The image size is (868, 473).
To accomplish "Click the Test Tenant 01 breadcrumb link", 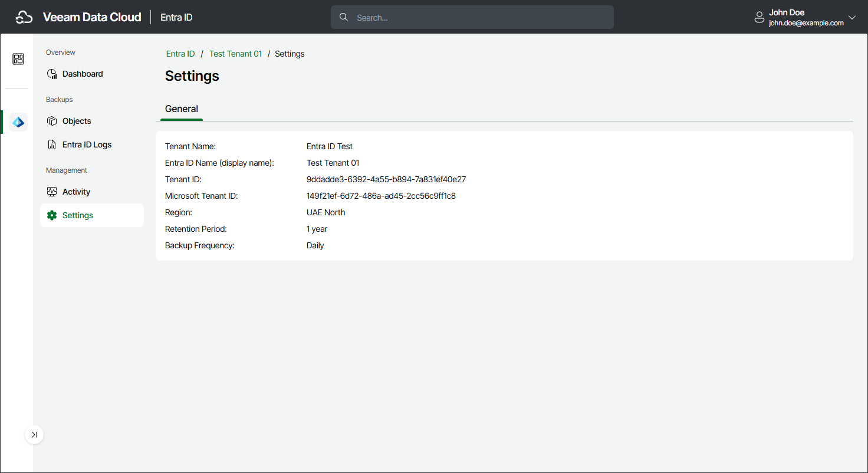I will tap(235, 54).
